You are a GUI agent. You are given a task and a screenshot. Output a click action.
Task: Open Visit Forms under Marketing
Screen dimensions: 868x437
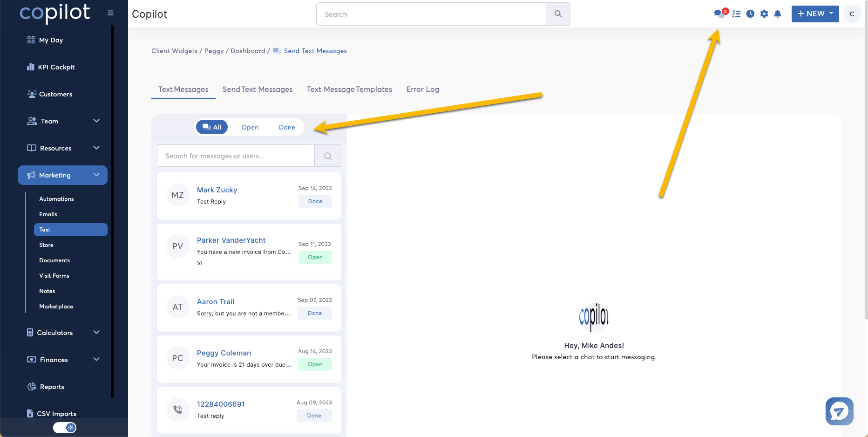(x=54, y=276)
